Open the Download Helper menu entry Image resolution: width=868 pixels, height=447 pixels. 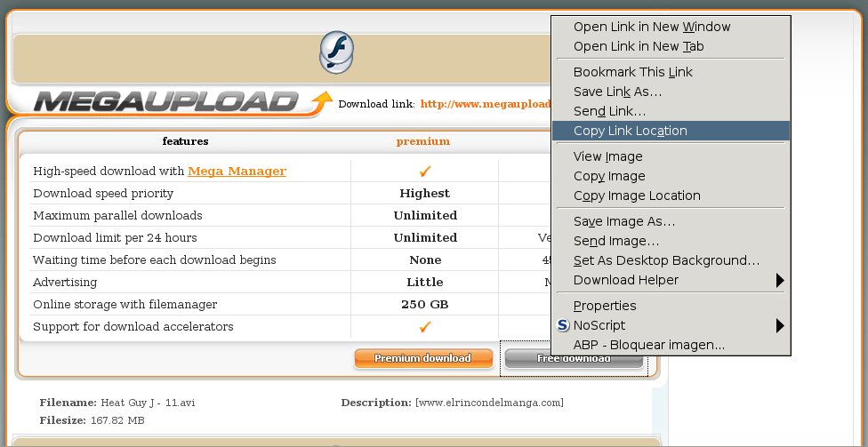[671, 281]
